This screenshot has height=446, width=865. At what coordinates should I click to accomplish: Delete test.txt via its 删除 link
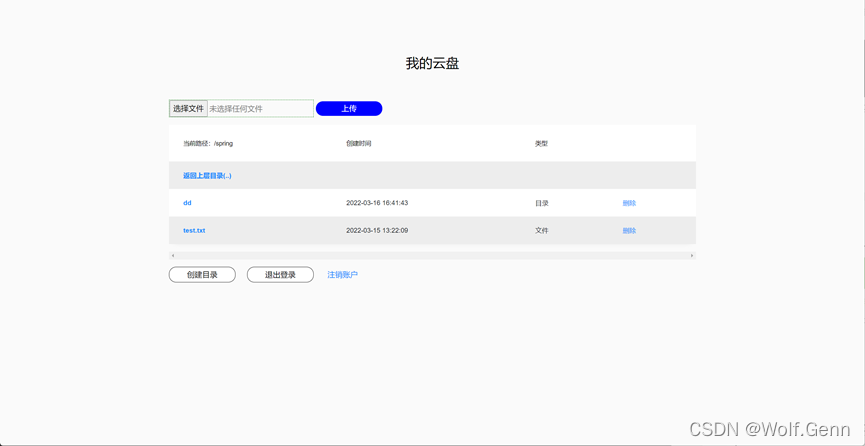[629, 230]
